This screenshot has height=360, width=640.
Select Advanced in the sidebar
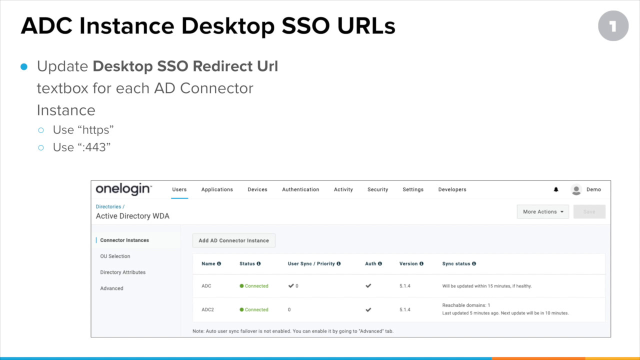(111, 288)
